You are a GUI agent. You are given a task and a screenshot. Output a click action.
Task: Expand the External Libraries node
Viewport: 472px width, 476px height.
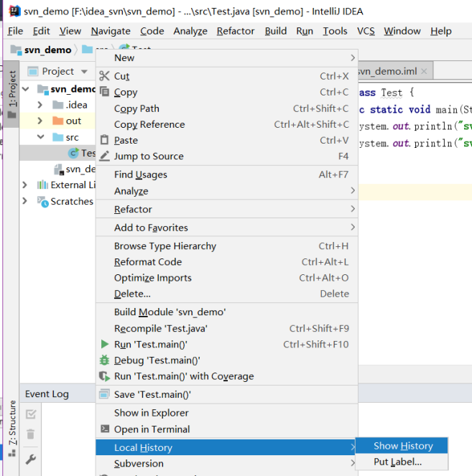24,185
